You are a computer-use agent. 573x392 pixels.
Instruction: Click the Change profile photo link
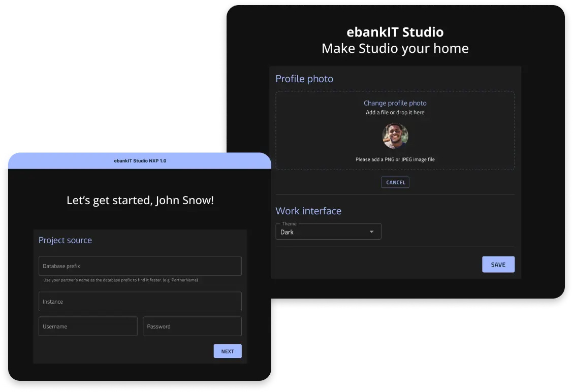point(395,103)
